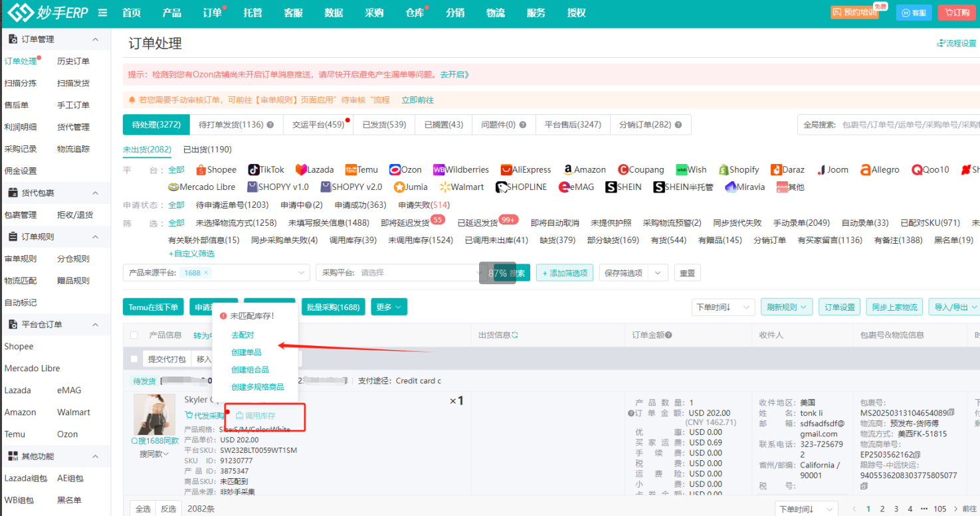Remove the 1688 tag from 产品来源平台
Viewport: 980px width, 516px height.
tap(206, 273)
